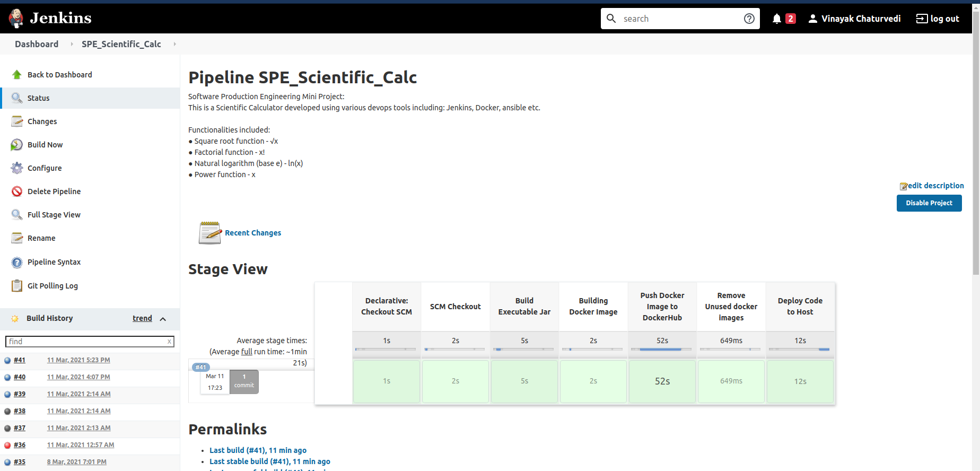The height and width of the screenshot is (471, 980).
Task: Open the 1 commit box for build #41
Action: [x=244, y=382]
